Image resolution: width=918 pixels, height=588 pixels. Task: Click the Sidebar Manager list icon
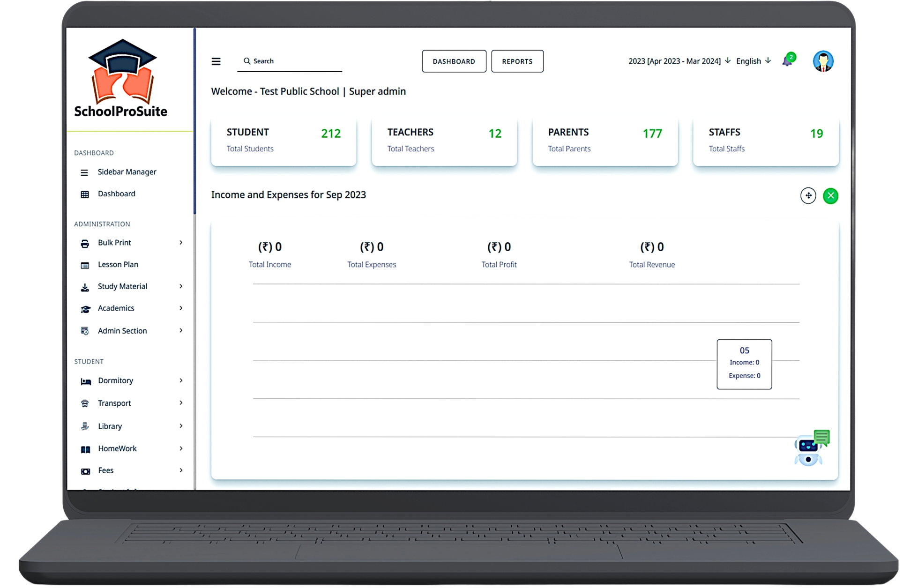click(84, 172)
